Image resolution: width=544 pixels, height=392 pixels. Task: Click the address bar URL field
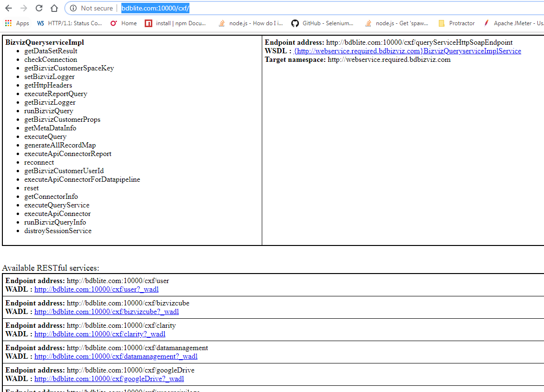tap(286, 8)
